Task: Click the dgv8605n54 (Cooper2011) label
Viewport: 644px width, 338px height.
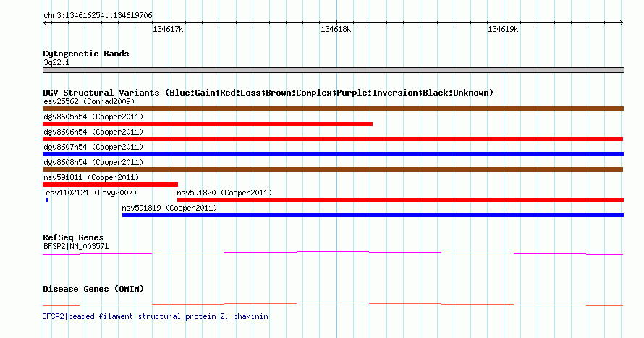Action: [93, 117]
